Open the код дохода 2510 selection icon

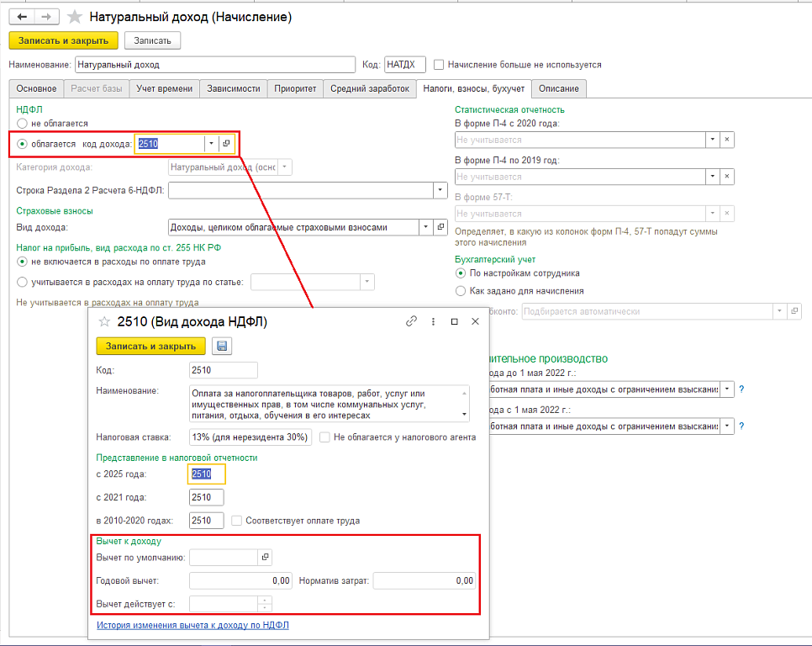click(x=226, y=144)
